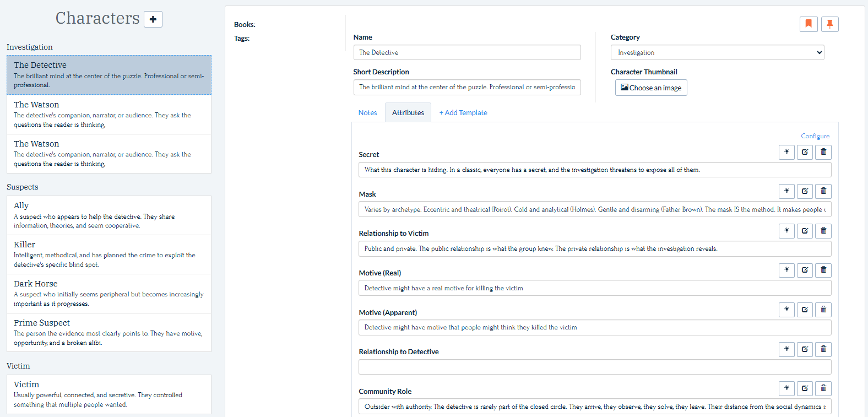Click the plus button to add character
Screen dimensions: 868x417
pos(153,19)
